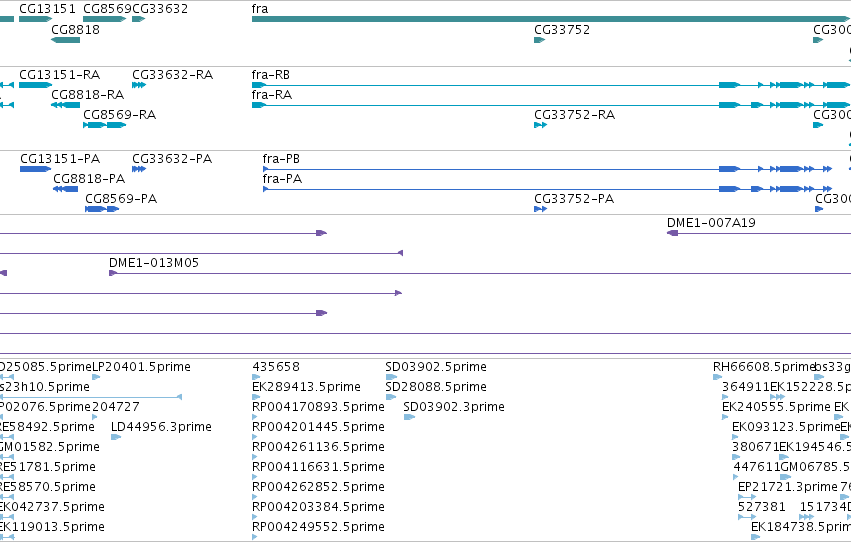Select the SD03902.3prime EST glyph
The image size is (851, 542).
[x=409, y=417]
